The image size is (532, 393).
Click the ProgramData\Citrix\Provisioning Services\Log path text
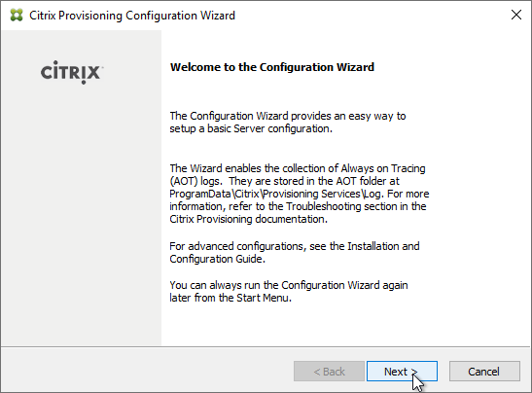[276, 194]
